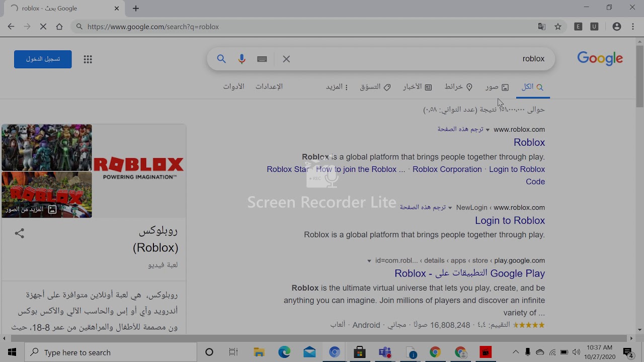Bookmark this page with the star icon

(558, 27)
